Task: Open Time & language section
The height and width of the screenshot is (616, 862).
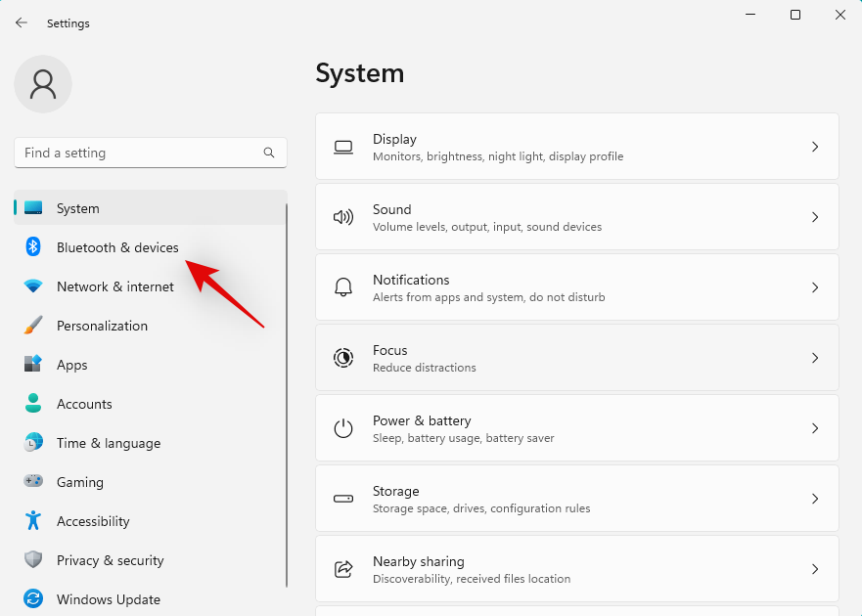Action: [150, 442]
